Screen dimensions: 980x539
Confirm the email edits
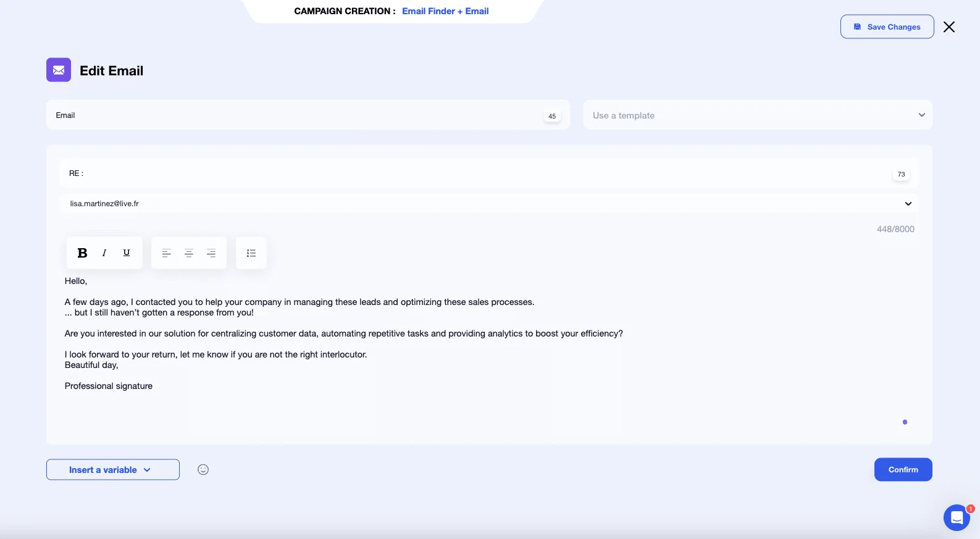point(903,470)
